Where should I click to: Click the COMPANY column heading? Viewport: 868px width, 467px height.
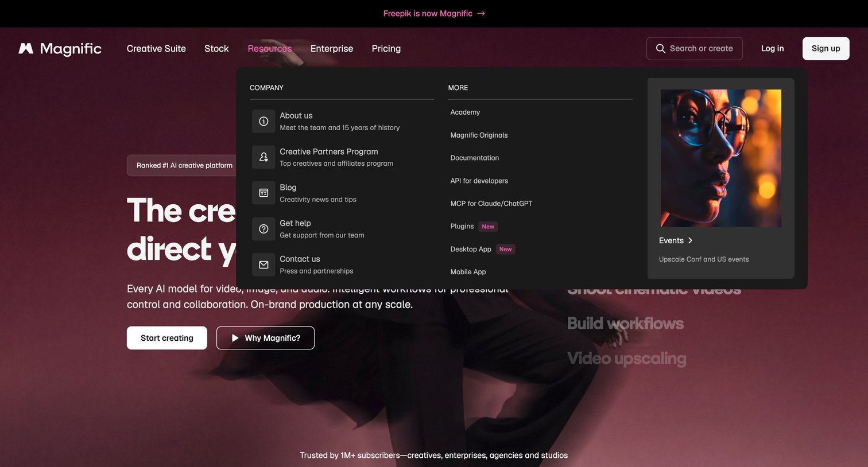[266, 88]
